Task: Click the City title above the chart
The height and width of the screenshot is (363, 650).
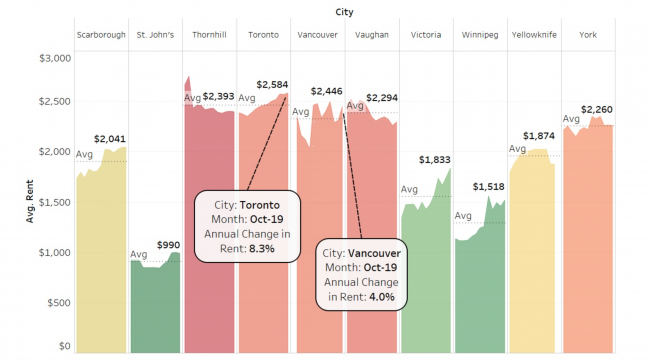Action: tap(344, 12)
